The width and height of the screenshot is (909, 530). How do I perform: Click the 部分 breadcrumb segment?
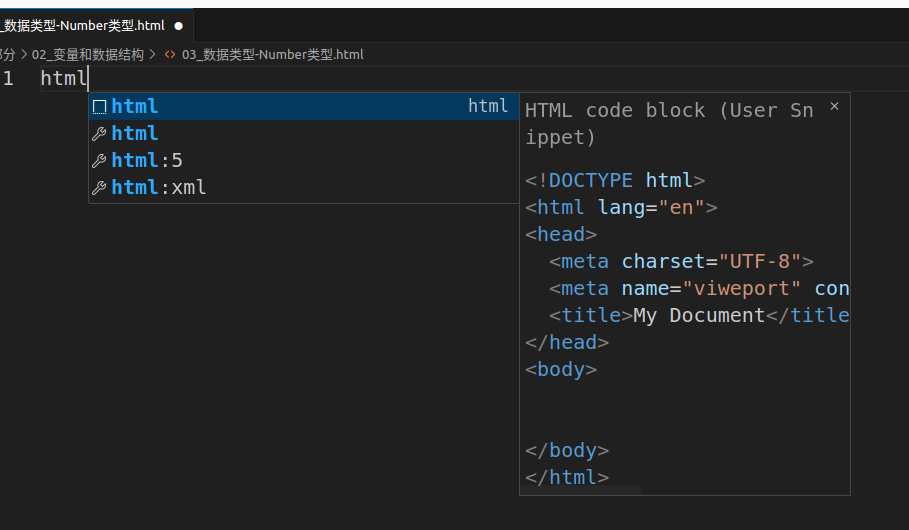tap(8, 55)
